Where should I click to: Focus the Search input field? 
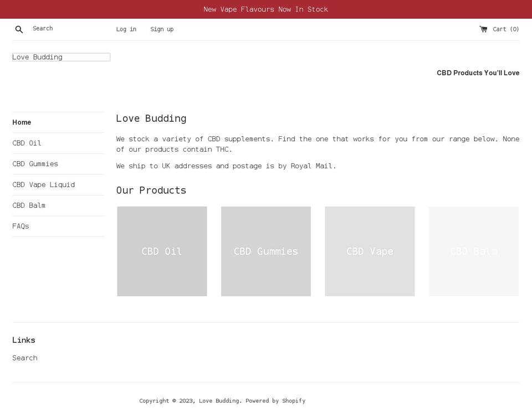(x=64, y=28)
